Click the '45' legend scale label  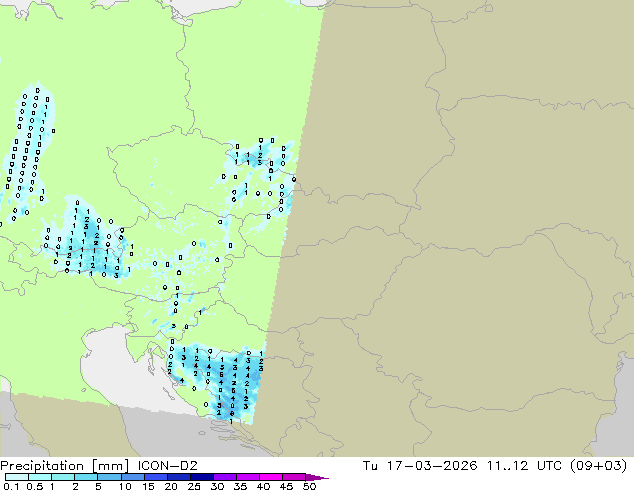pyautogui.click(x=286, y=486)
